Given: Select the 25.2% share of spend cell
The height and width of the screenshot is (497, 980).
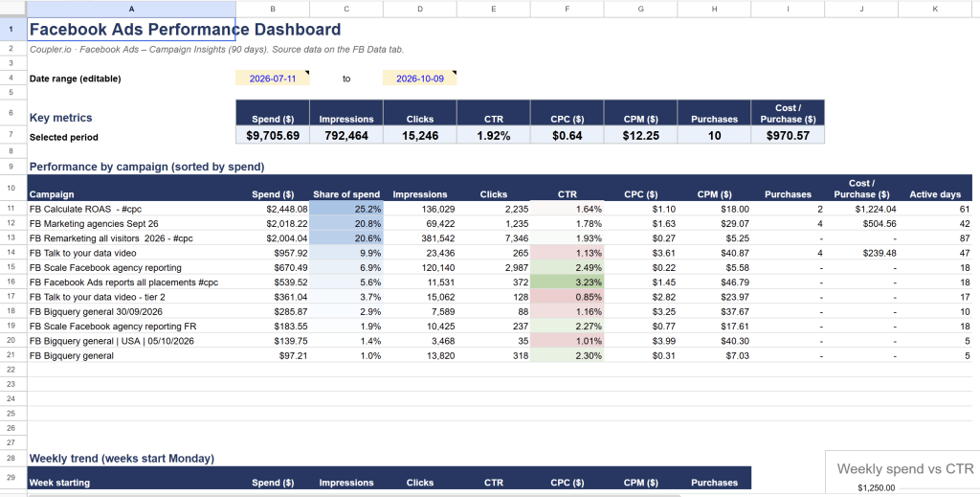Looking at the screenshot, I should pyautogui.click(x=346, y=209).
